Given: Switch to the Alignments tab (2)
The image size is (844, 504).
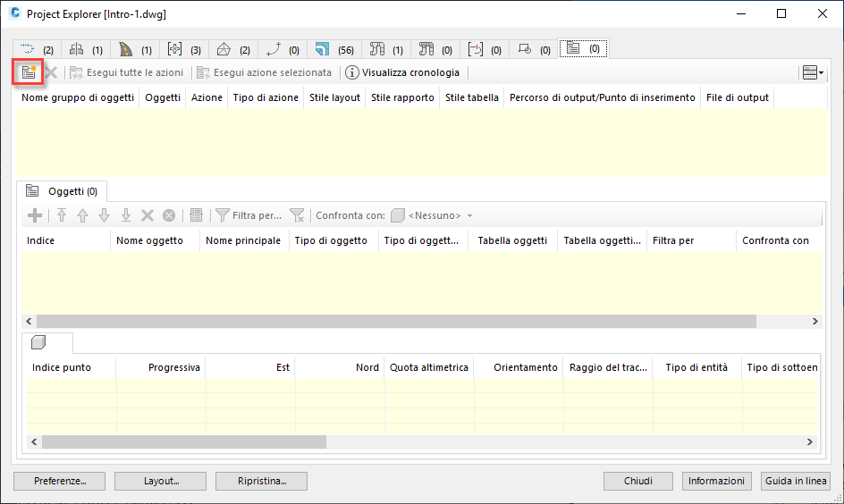Looking at the screenshot, I should (37, 49).
